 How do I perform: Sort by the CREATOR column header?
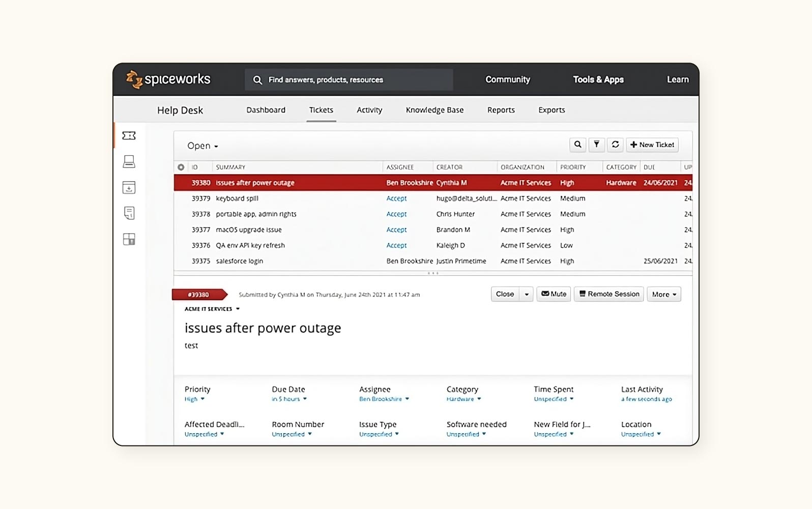tap(449, 167)
